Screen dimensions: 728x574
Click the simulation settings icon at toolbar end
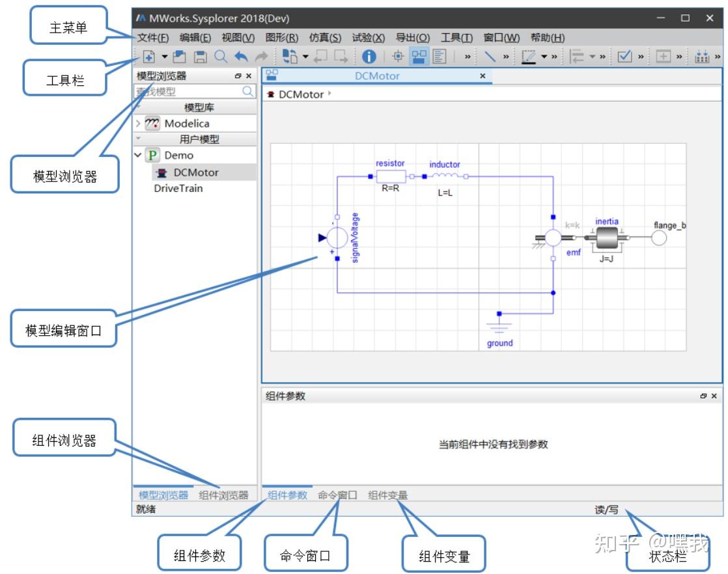click(x=701, y=57)
